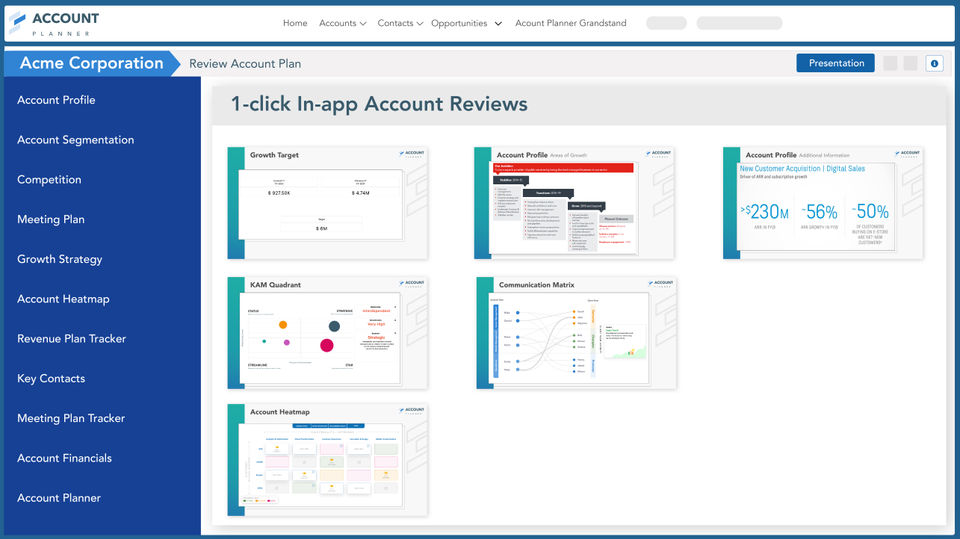The height and width of the screenshot is (539, 960).
Task: Open the Competition sidebar item
Action: [x=49, y=179]
